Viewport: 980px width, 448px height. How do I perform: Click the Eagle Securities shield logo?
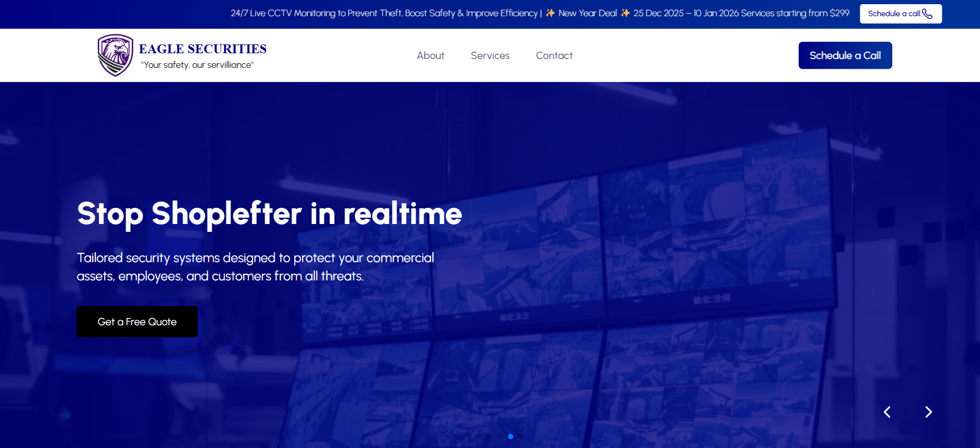[116, 55]
